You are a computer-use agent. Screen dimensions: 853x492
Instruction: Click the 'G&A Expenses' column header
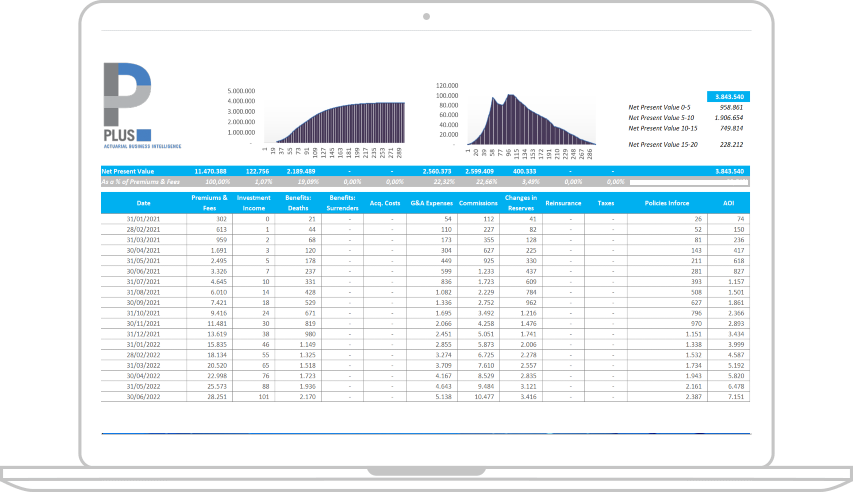click(432, 203)
